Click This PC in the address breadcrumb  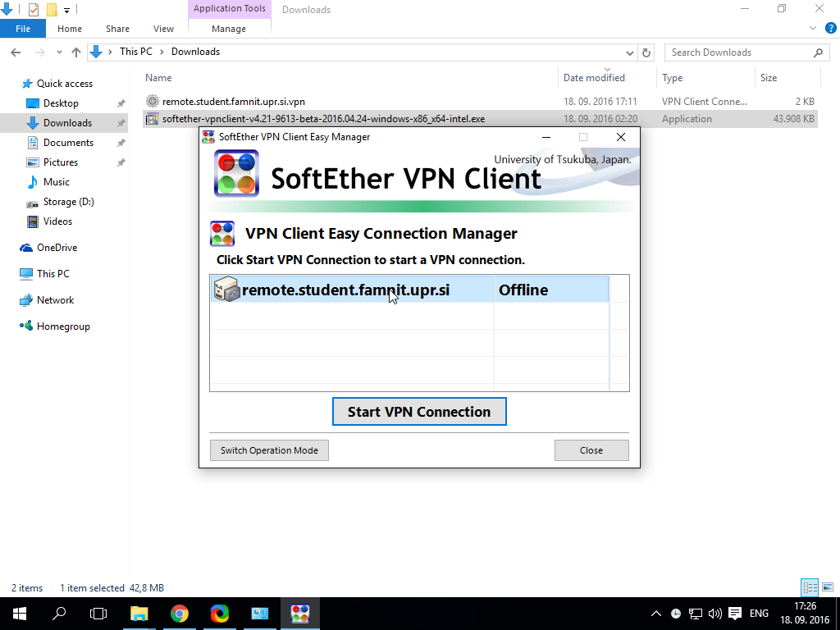(x=136, y=52)
